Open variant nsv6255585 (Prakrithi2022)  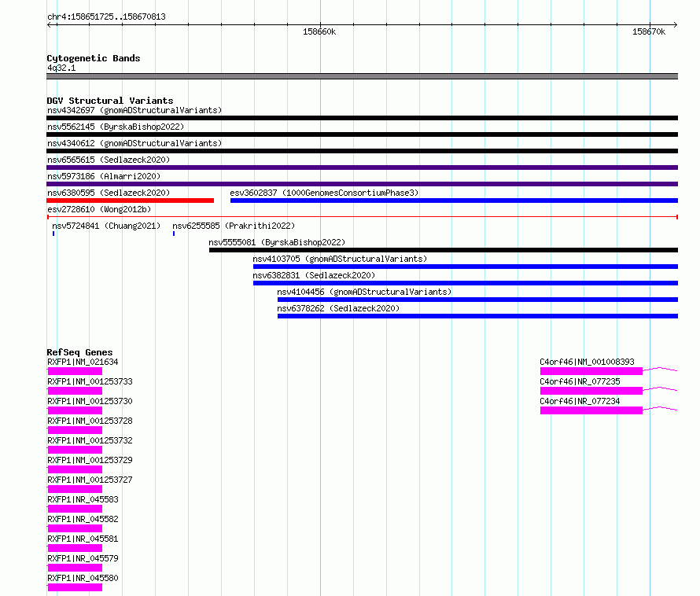[234, 226]
